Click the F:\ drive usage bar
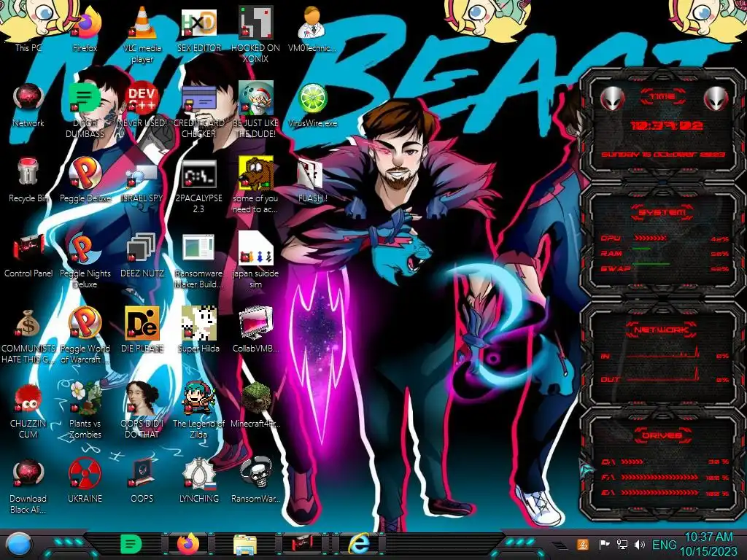Viewport: 747px width, 560px height. click(659, 477)
